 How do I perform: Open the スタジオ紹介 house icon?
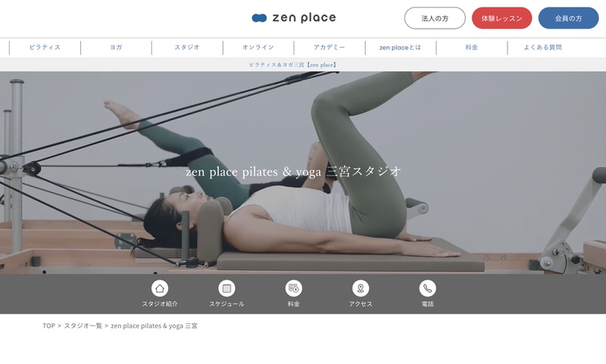pos(160,288)
